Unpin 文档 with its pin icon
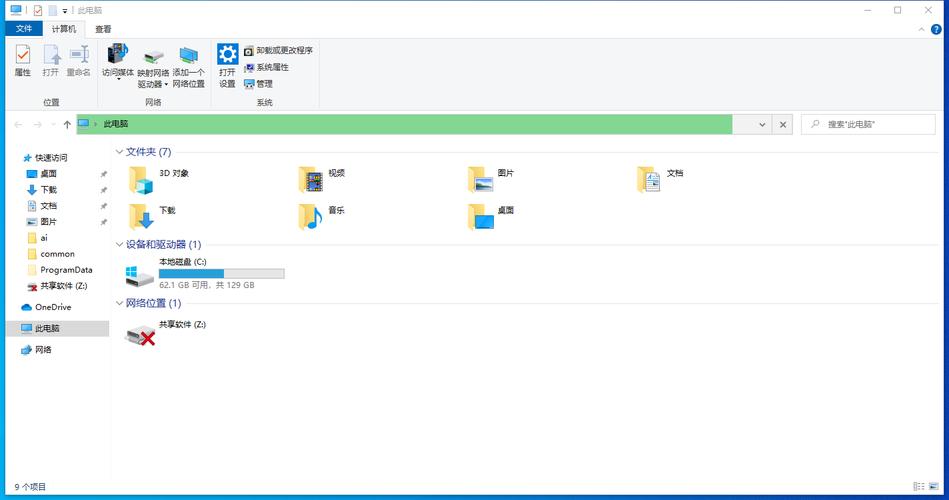 click(103, 206)
